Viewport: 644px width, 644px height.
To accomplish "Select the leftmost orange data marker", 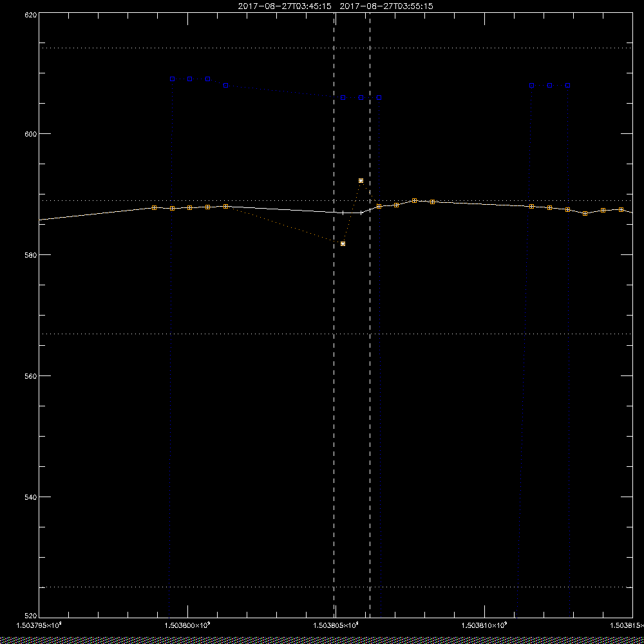I will point(154,208).
